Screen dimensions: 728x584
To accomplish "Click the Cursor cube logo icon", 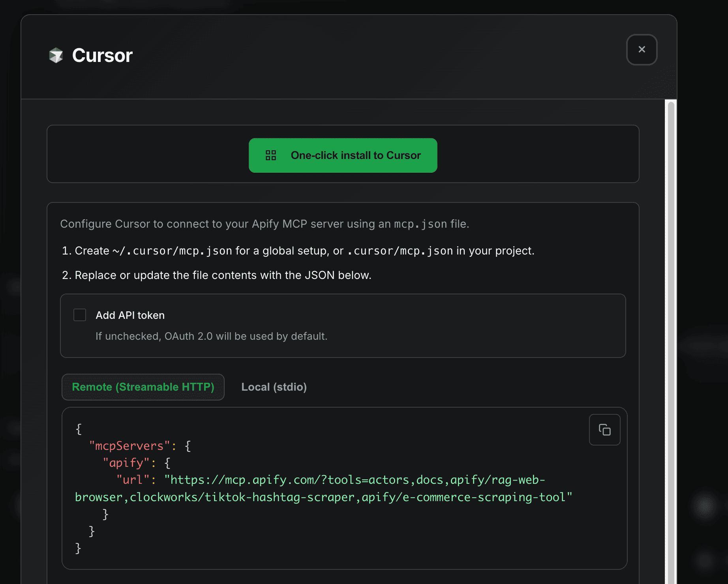I will pos(55,56).
